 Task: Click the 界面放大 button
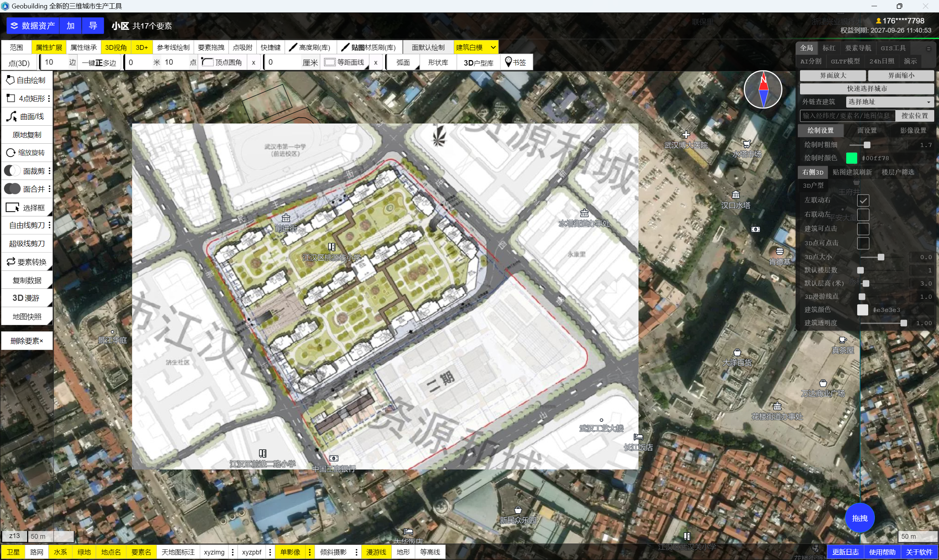click(833, 75)
